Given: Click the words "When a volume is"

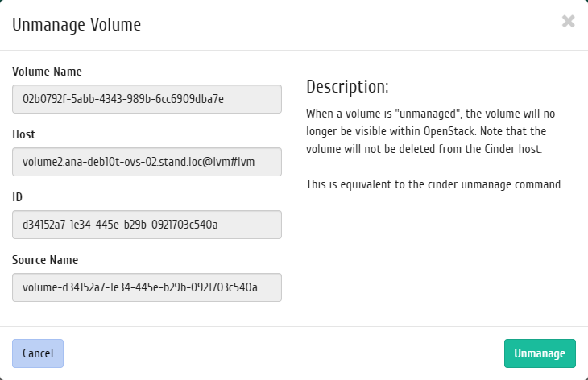Looking at the screenshot, I should tap(349, 114).
